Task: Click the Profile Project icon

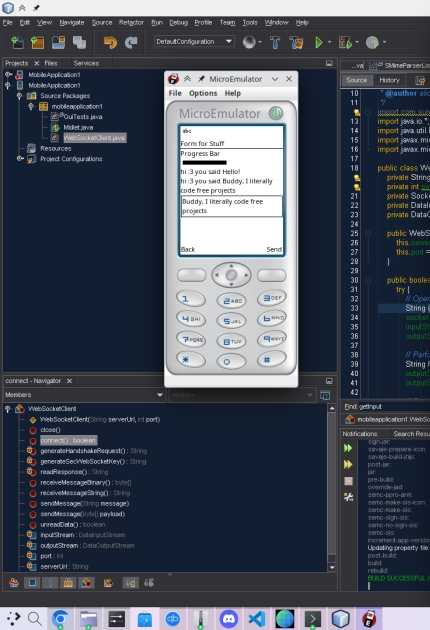Action: pos(373,42)
